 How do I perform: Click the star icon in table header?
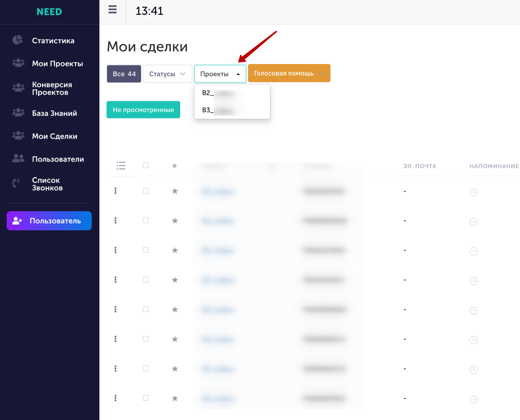174,166
